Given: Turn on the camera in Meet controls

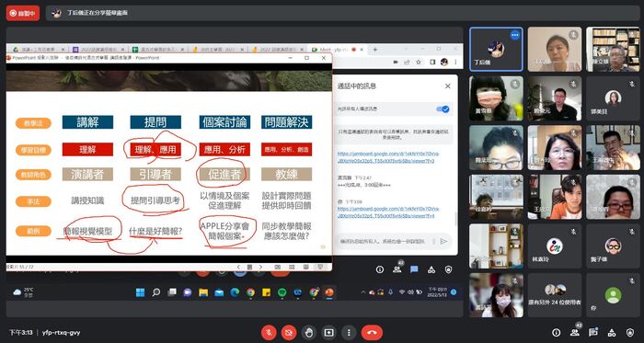Looking at the screenshot, I should (x=289, y=332).
